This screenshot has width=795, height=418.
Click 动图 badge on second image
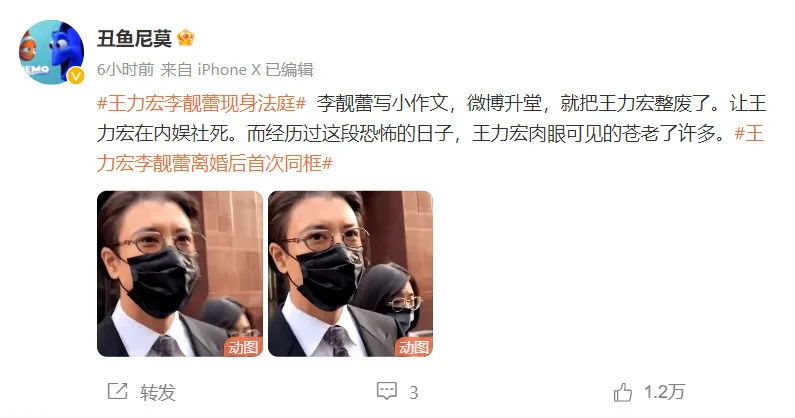[x=414, y=347]
